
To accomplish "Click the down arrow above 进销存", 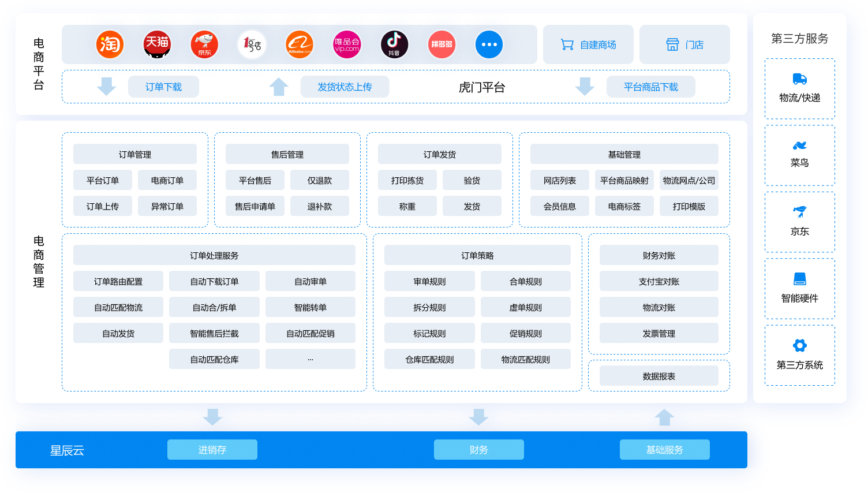I will (x=212, y=417).
